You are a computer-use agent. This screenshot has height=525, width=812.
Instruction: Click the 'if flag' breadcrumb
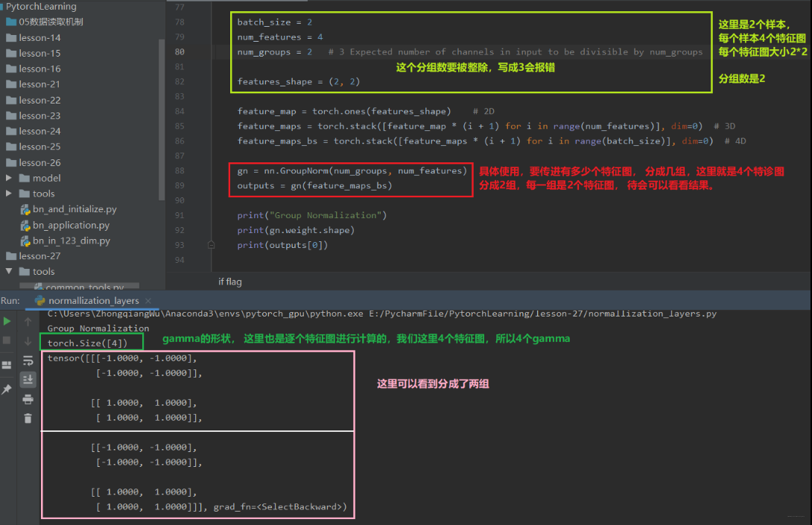230,281
